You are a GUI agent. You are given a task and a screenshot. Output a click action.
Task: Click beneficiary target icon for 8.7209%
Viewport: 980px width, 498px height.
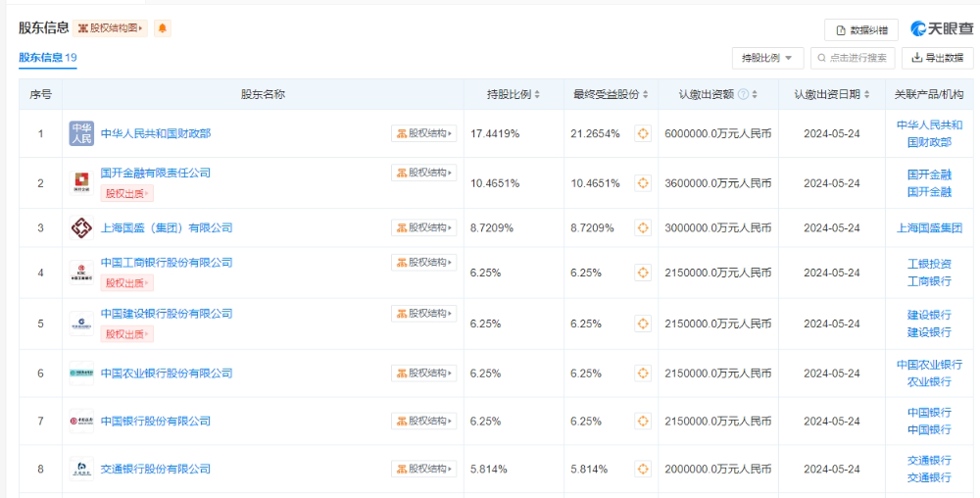click(x=643, y=228)
